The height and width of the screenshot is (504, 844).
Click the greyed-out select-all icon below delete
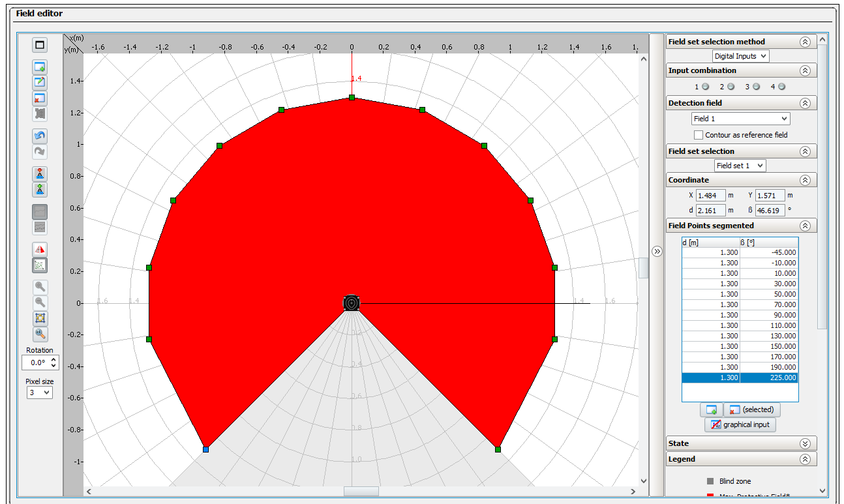pos(40,113)
